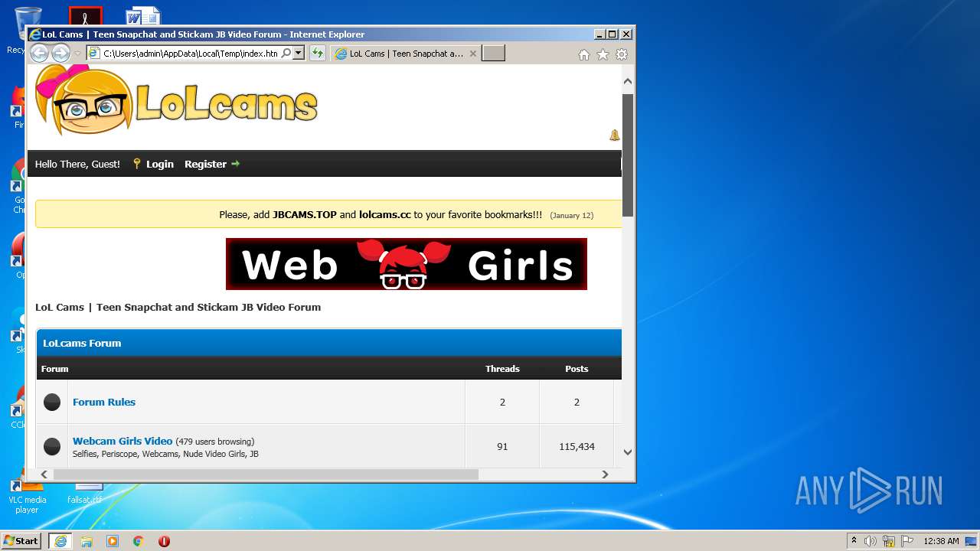Screen dimensions: 980x551
Task: Expand the address bar autocomplete dropdown
Action: [299, 54]
